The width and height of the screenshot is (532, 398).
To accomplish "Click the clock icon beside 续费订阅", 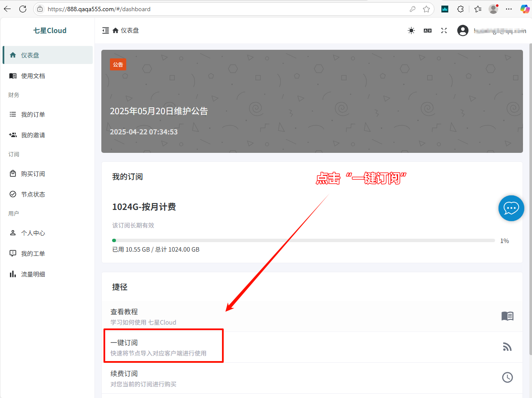I will click(x=507, y=377).
